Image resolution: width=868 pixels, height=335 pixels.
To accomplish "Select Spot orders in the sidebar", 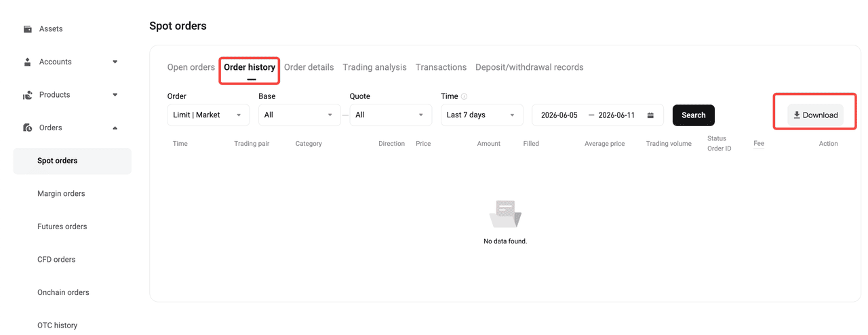I will [72, 161].
